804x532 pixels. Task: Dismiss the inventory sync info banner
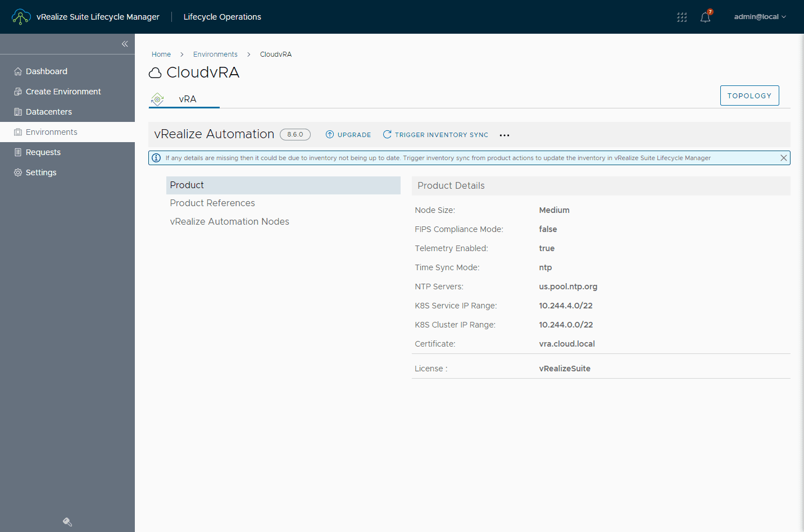[784, 157]
